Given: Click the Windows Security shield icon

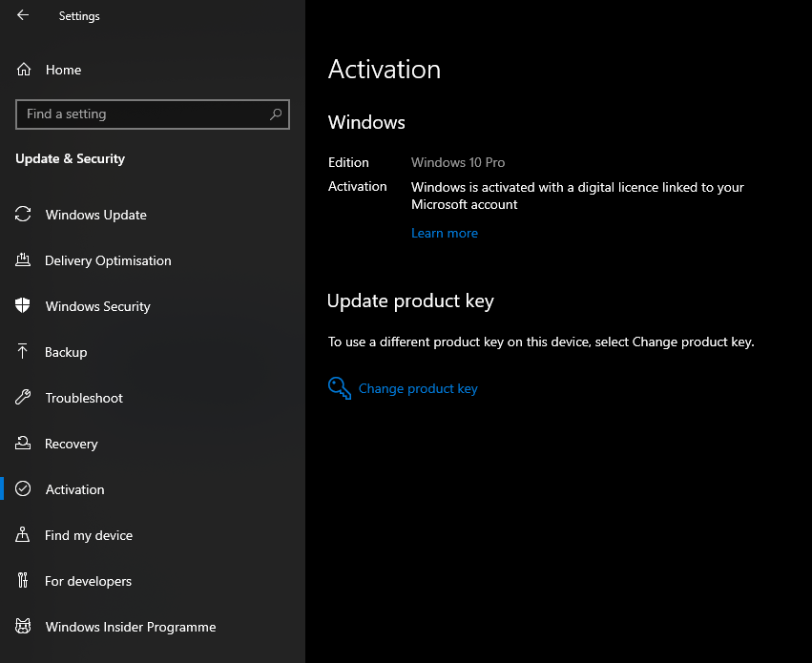Looking at the screenshot, I should [23, 305].
